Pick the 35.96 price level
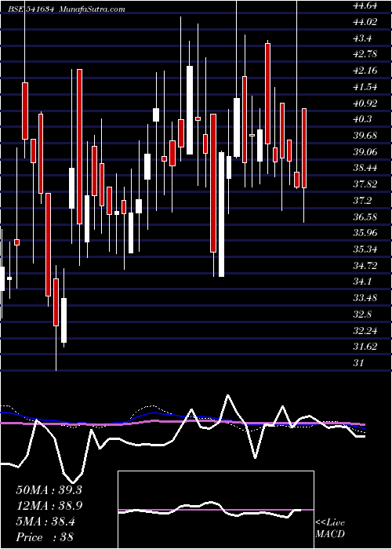 [365, 233]
